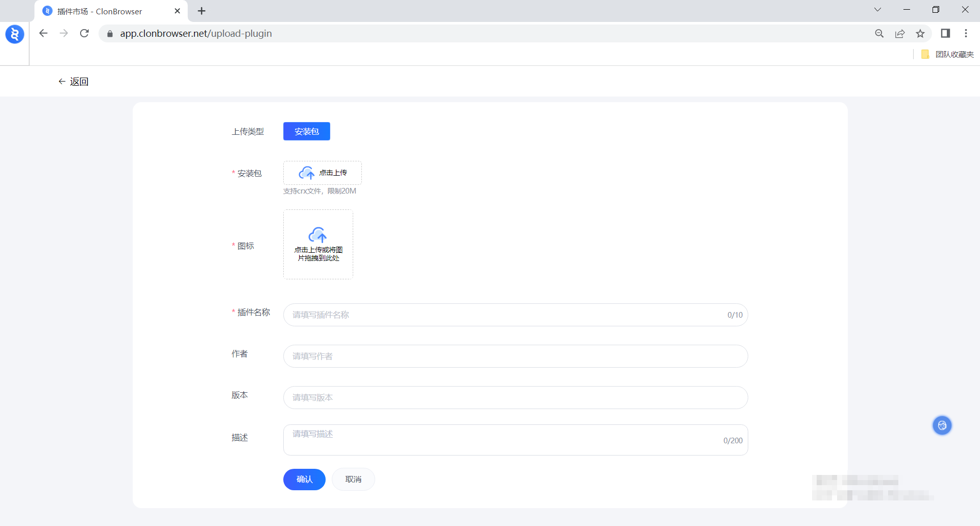Click the share page icon
Image resolution: width=980 pixels, height=526 pixels.
pos(900,33)
